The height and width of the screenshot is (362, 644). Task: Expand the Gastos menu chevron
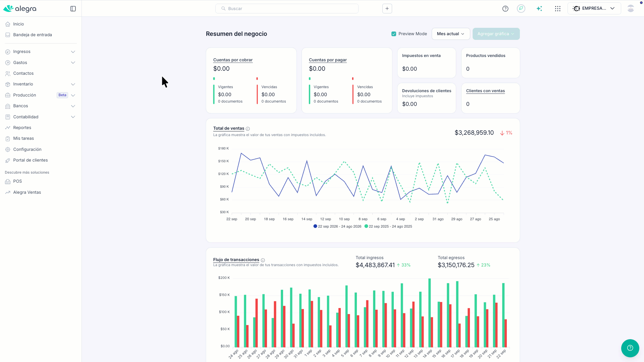click(x=73, y=63)
